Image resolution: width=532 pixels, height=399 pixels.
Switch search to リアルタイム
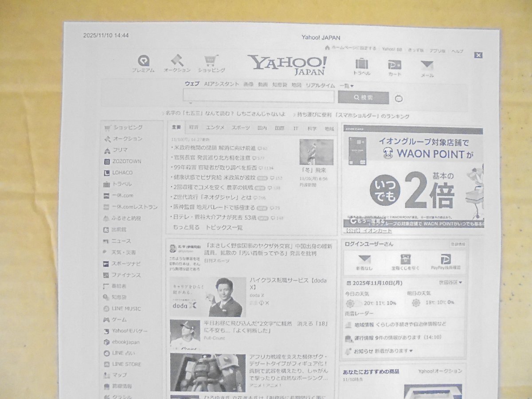pos(320,85)
